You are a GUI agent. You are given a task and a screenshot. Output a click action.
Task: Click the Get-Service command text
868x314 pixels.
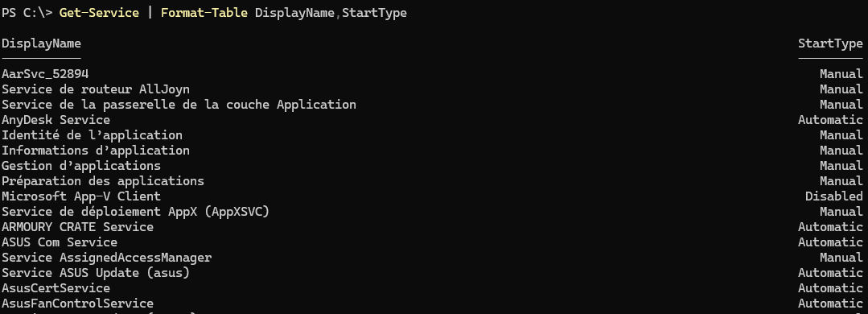99,13
